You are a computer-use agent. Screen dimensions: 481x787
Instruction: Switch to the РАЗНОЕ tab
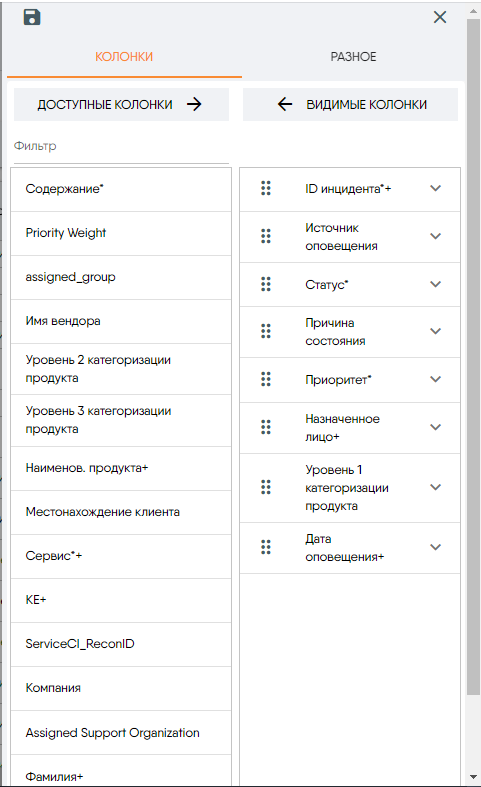click(353, 57)
